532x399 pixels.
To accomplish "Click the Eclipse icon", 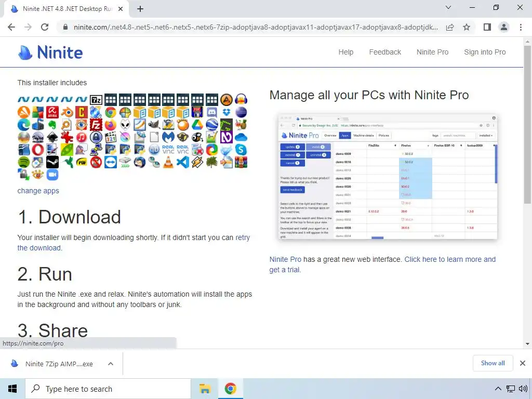I will pos(241,112).
